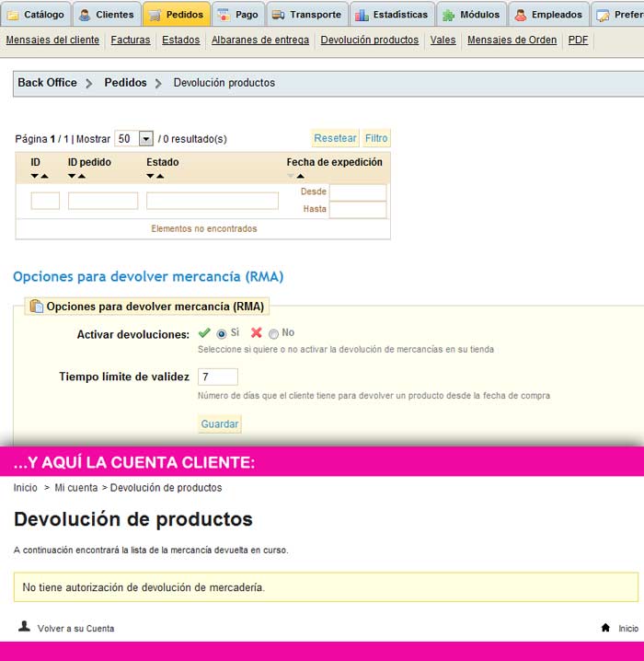Screen dimensions: 644x661
Task: Sort ID column descending arrow
Action: coord(35,176)
